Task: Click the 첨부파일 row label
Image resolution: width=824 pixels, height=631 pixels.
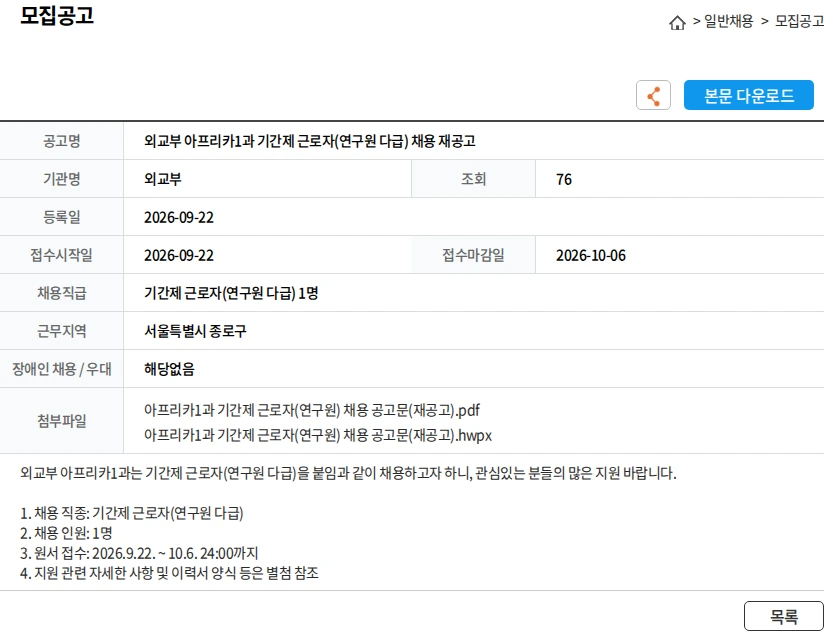Action: click(61, 421)
